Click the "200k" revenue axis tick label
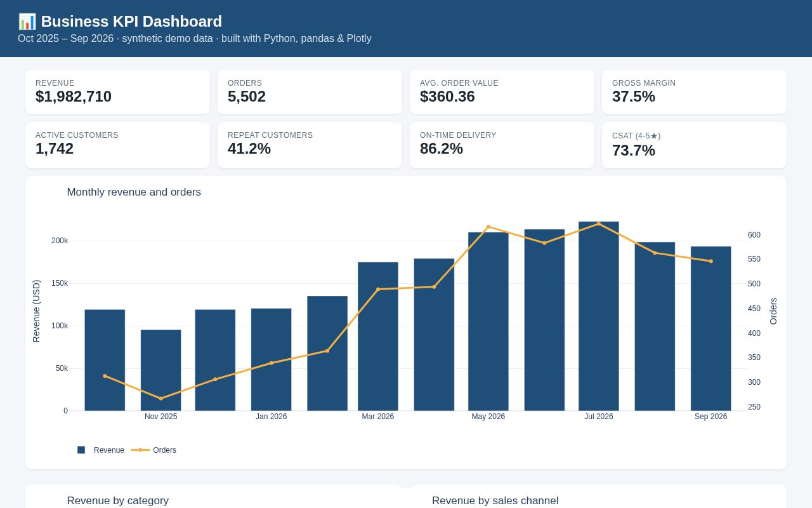Viewport: 812px width, 508px height. (x=60, y=241)
